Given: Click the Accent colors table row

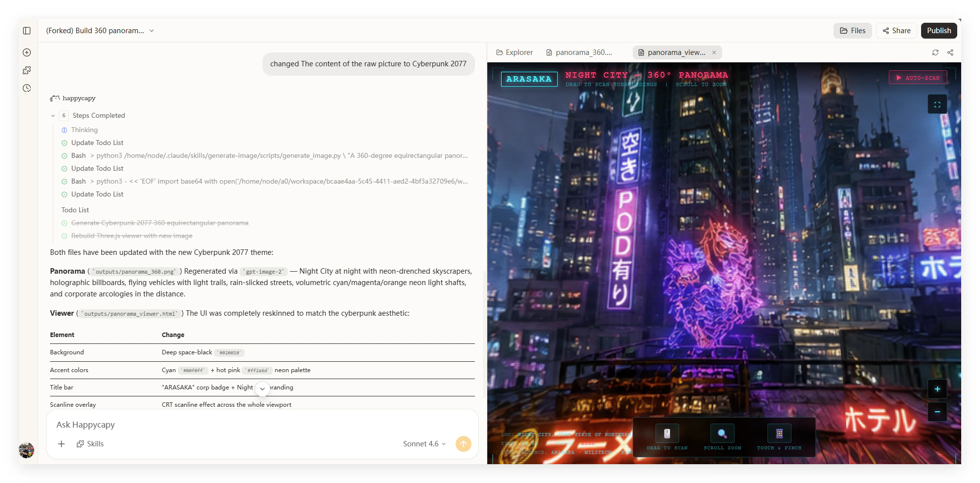Looking at the screenshot, I should (x=262, y=370).
